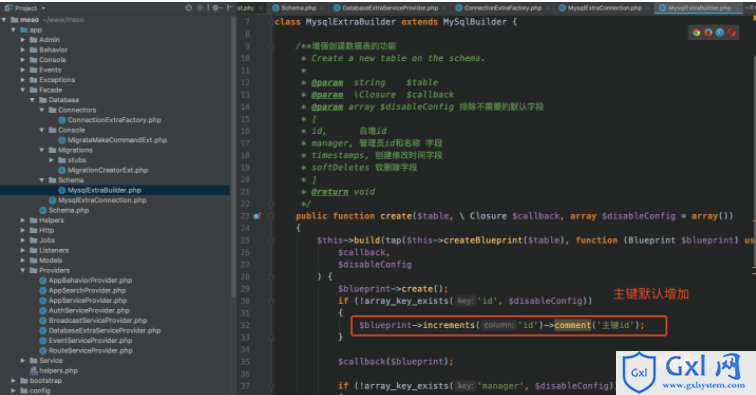This screenshot has height=395, width=756.
Task: Click the helpers.php file icon
Action: point(33,370)
